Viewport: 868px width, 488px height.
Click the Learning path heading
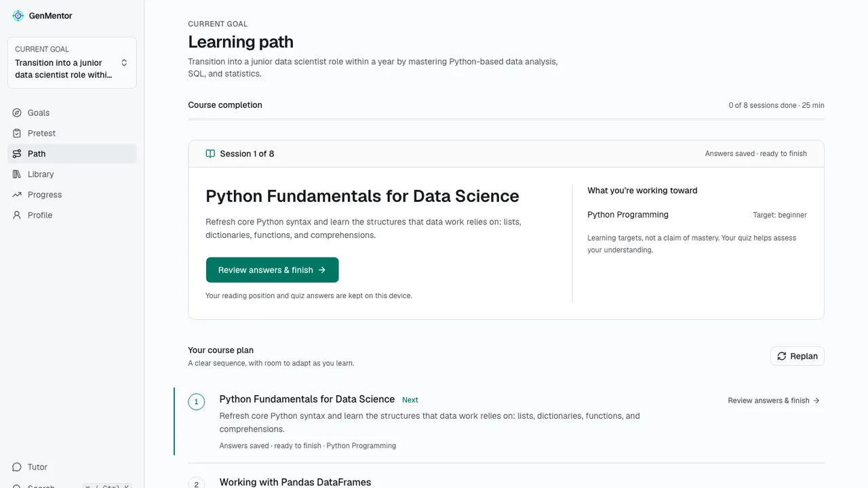coord(241,42)
